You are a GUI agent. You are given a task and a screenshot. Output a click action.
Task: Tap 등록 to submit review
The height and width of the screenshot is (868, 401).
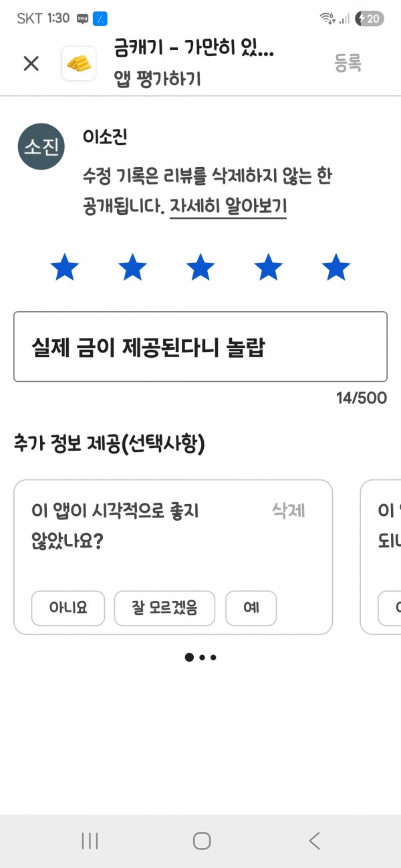pyautogui.click(x=348, y=63)
